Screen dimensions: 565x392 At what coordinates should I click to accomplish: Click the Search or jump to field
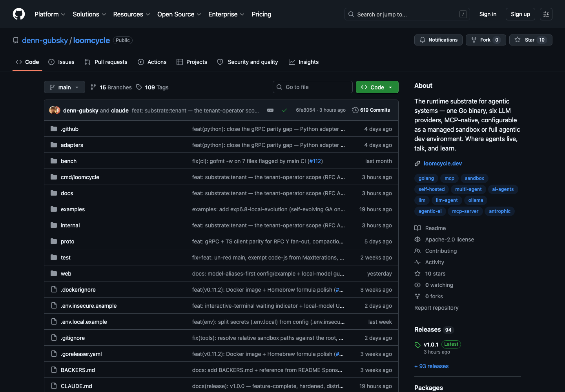(x=407, y=14)
